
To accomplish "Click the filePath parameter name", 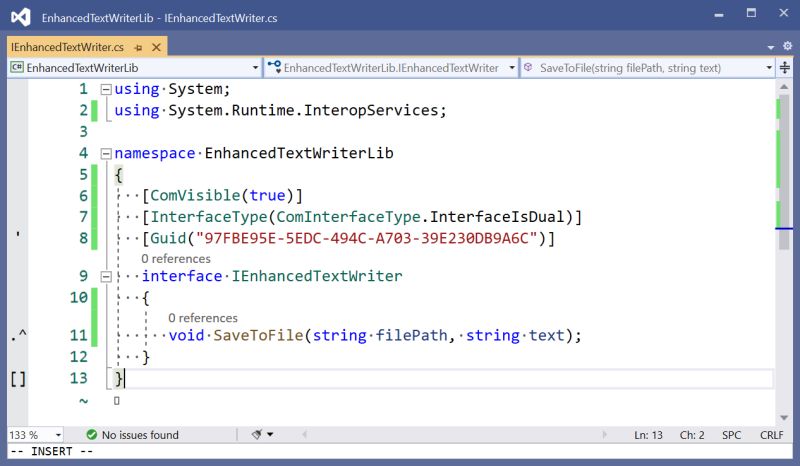I will coord(411,335).
